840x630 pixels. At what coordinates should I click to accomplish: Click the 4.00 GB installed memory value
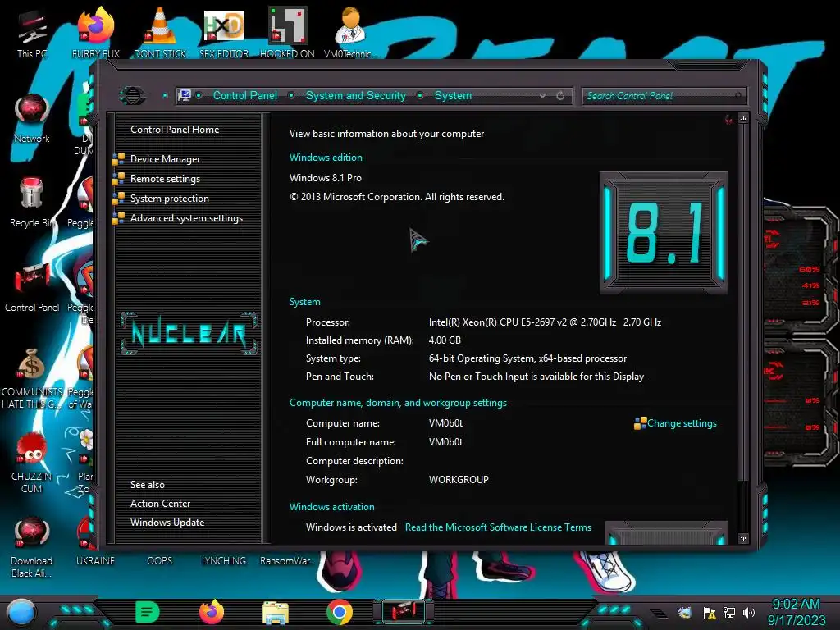click(445, 340)
